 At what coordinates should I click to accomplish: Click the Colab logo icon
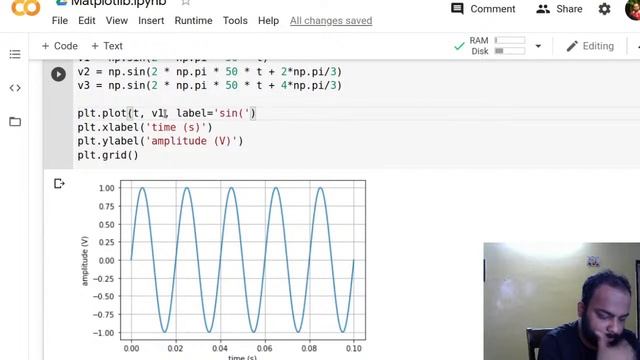(26, 7)
